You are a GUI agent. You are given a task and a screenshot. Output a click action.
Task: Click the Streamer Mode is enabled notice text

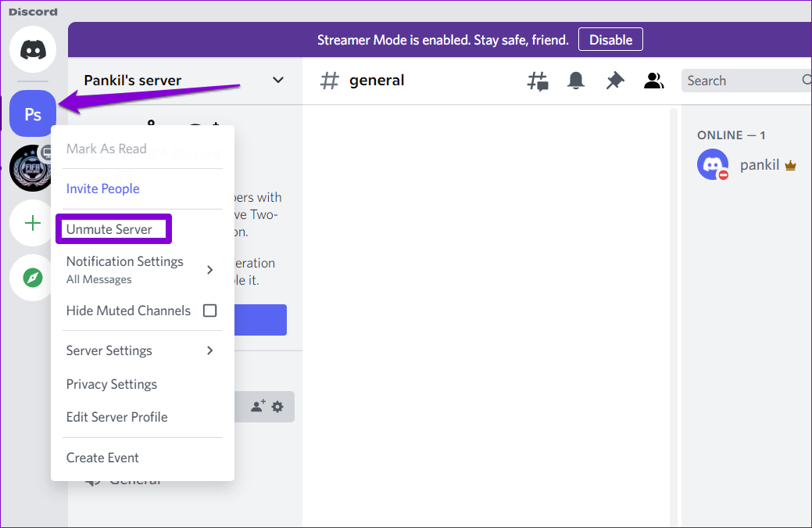coord(443,40)
